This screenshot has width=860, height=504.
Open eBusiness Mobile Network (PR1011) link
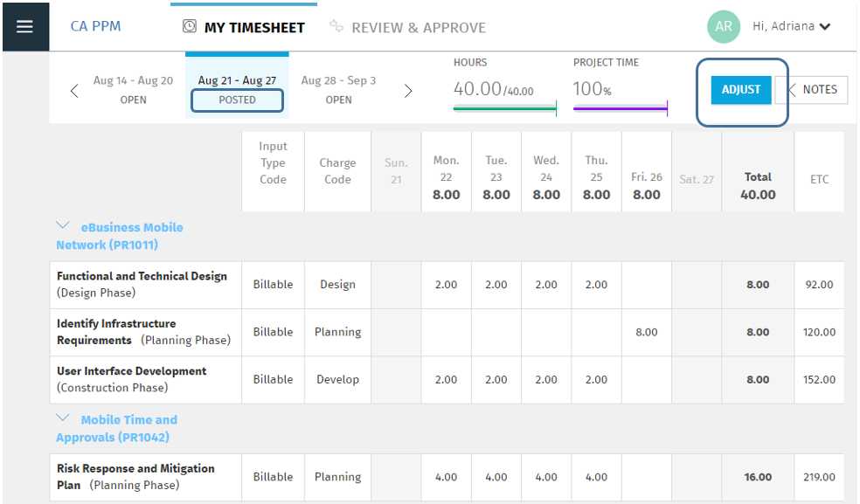[120, 236]
